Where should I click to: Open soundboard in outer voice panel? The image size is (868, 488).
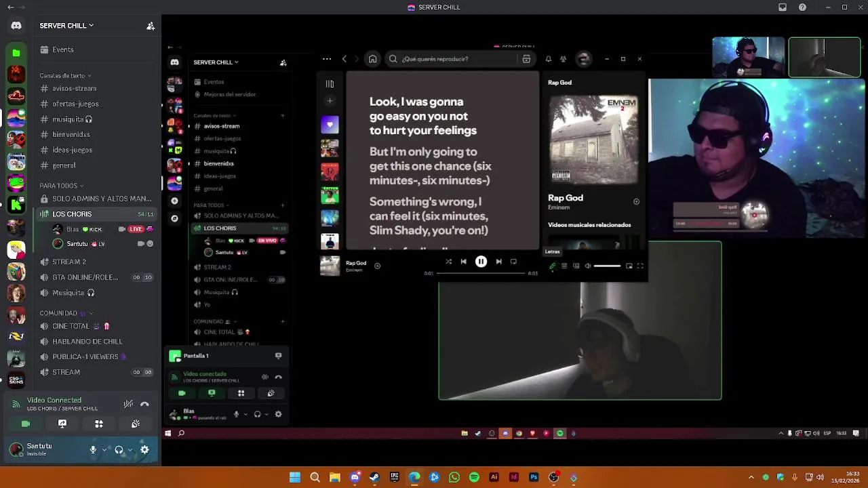point(136,424)
